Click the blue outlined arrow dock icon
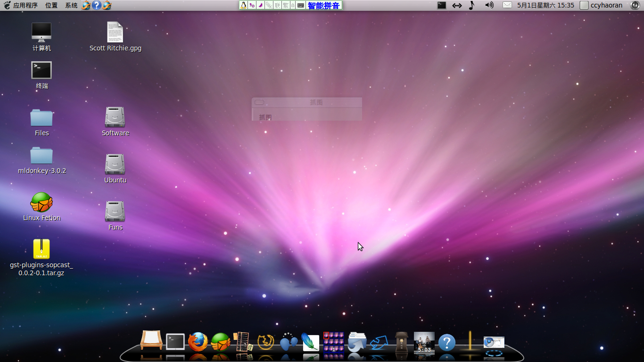 tap(379, 342)
